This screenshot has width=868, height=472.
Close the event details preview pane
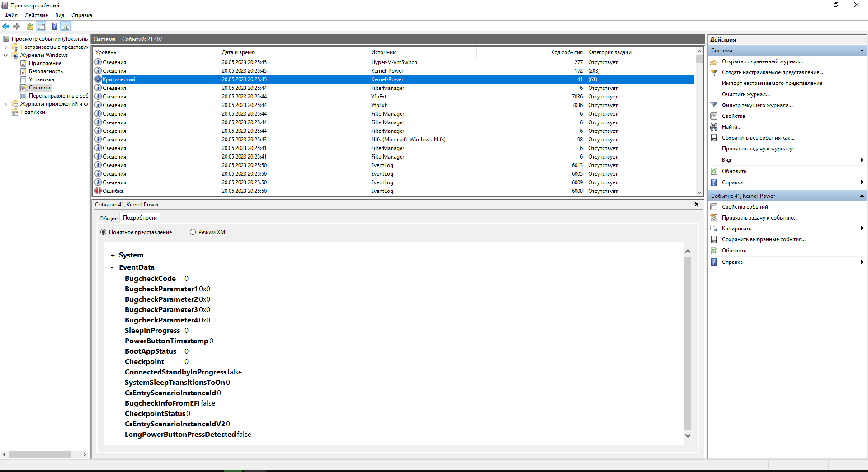pos(697,205)
